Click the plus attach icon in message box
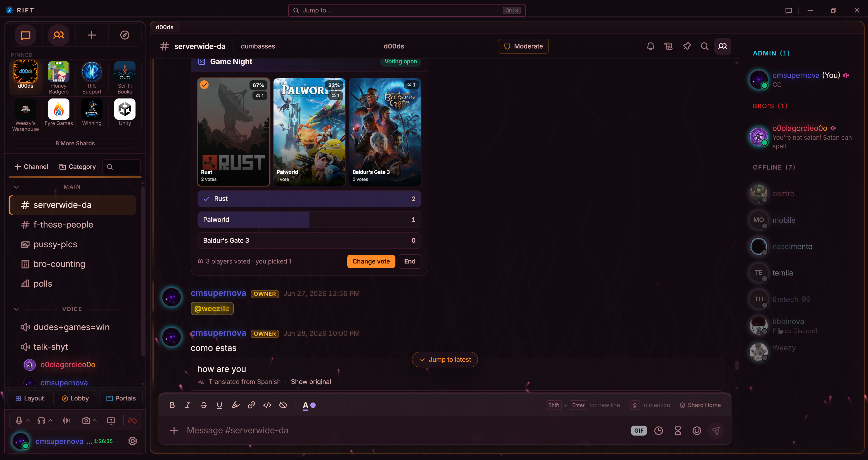The height and width of the screenshot is (460, 868). (x=174, y=430)
